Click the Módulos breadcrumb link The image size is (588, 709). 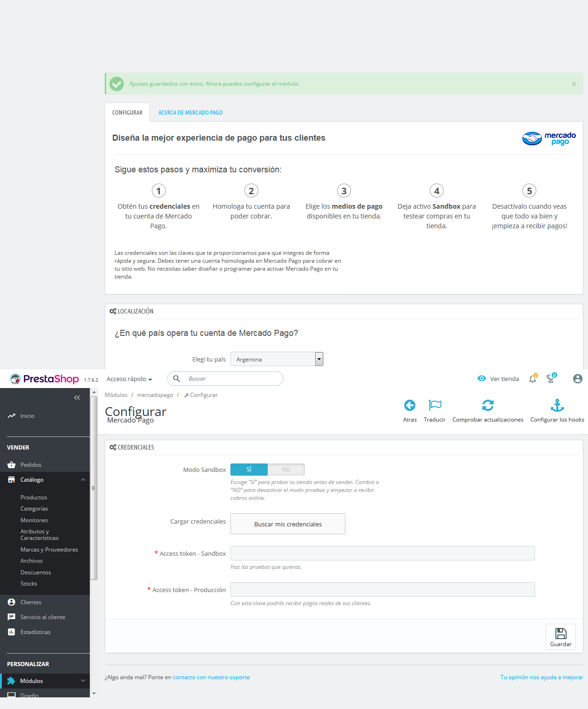point(116,395)
